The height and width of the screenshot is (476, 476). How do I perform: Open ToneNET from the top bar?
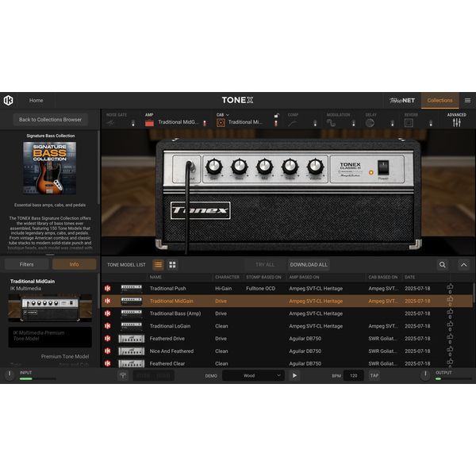pyautogui.click(x=401, y=101)
